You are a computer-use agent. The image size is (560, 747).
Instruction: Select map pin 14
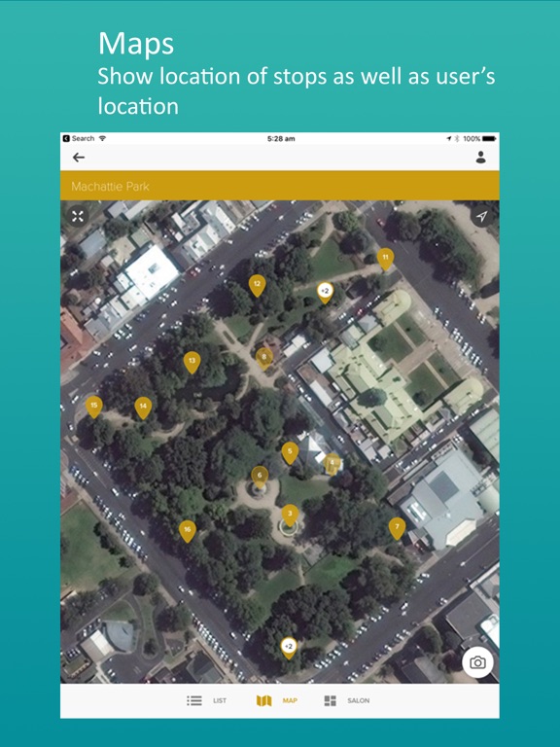(x=143, y=408)
